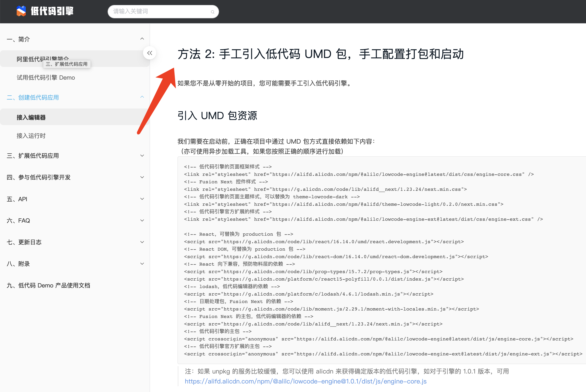Focus the 请输入关键词 search field
The width and height of the screenshot is (586, 392).
coord(163,11)
